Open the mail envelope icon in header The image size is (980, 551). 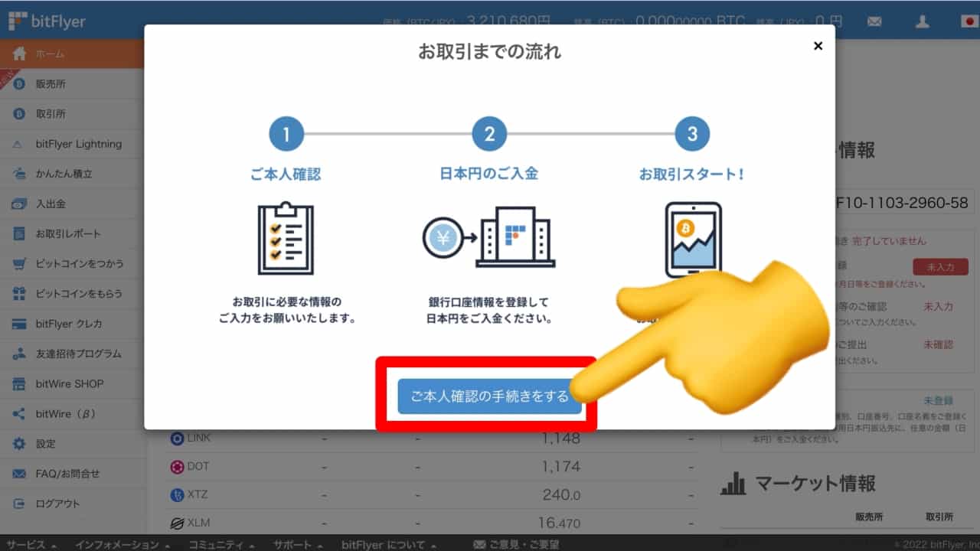(x=874, y=21)
